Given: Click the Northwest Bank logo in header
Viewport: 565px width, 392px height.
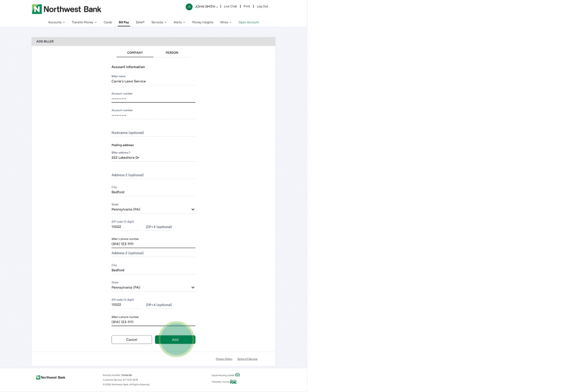Looking at the screenshot, I should click(67, 9).
